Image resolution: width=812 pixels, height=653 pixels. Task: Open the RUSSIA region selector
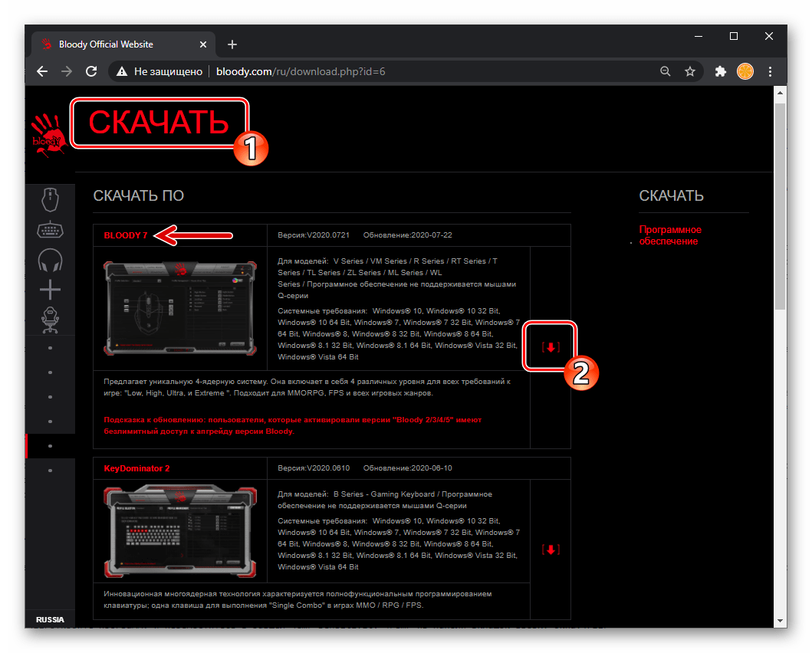(x=51, y=619)
